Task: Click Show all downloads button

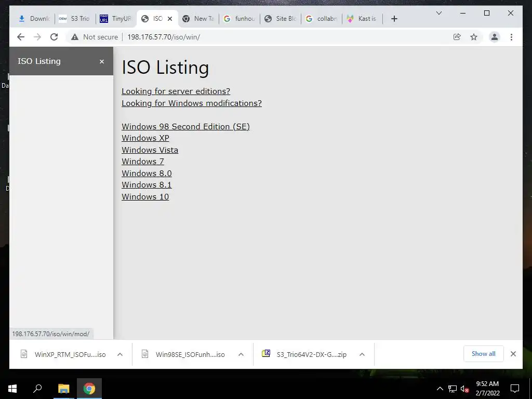Action: [x=484, y=354]
